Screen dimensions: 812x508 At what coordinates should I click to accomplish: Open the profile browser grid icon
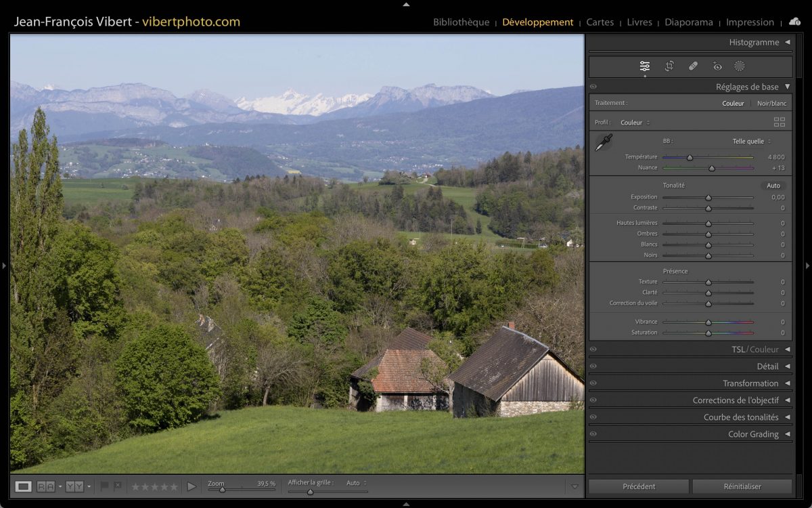coord(780,123)
